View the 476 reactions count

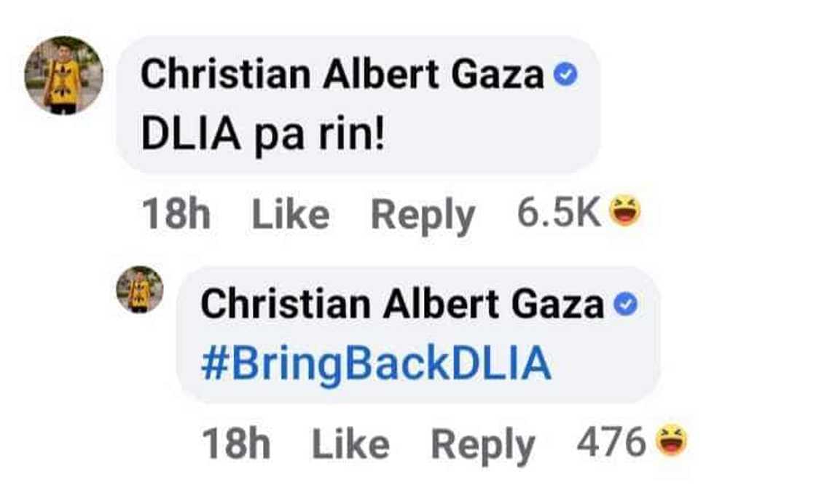click(611, 442)
